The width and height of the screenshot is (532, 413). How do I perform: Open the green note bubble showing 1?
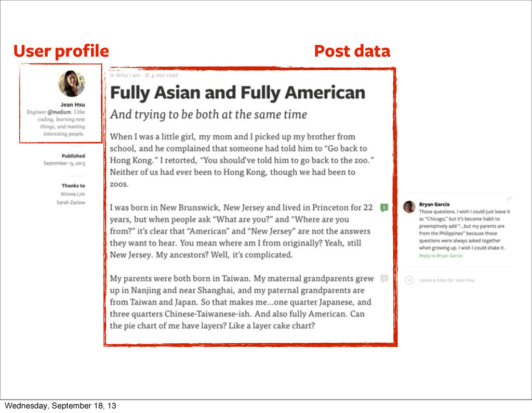click(384, 208)
